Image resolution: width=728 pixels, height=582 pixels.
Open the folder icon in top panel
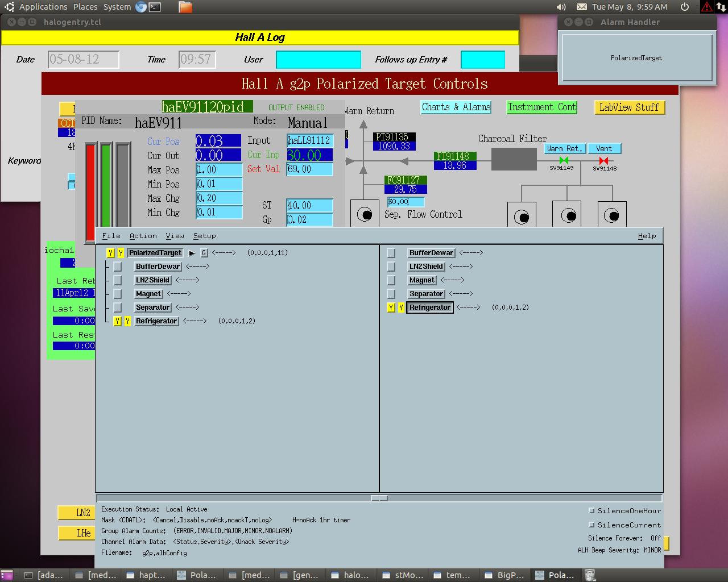click(185, 7)
